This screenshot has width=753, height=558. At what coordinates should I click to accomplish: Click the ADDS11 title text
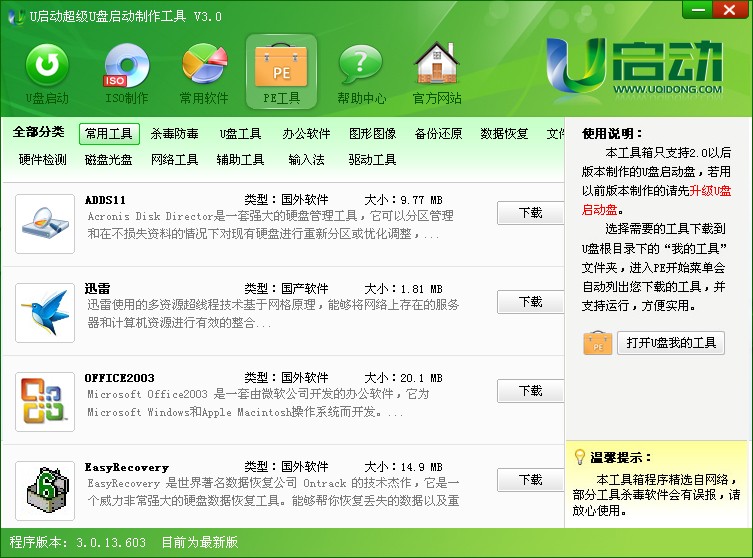[x=105, y=200]
